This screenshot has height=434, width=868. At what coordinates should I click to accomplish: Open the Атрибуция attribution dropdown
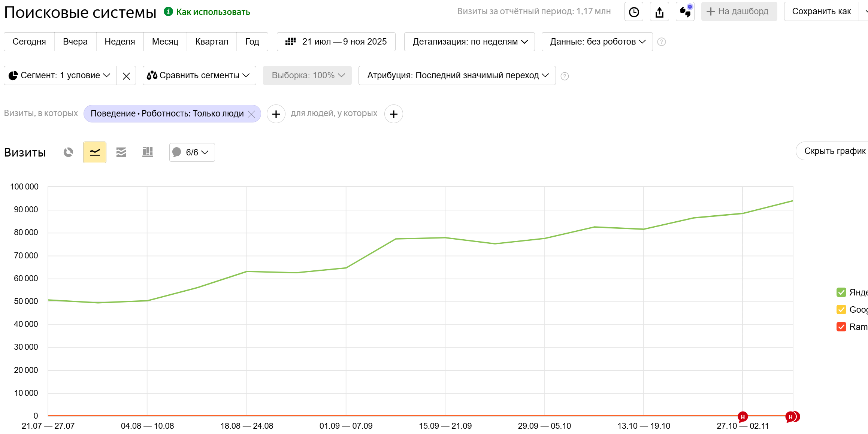coord(457,76)
